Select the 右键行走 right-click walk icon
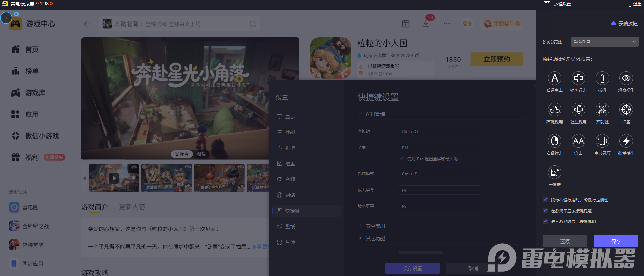The height and width of the screenshot is (276, 644). 555,141
